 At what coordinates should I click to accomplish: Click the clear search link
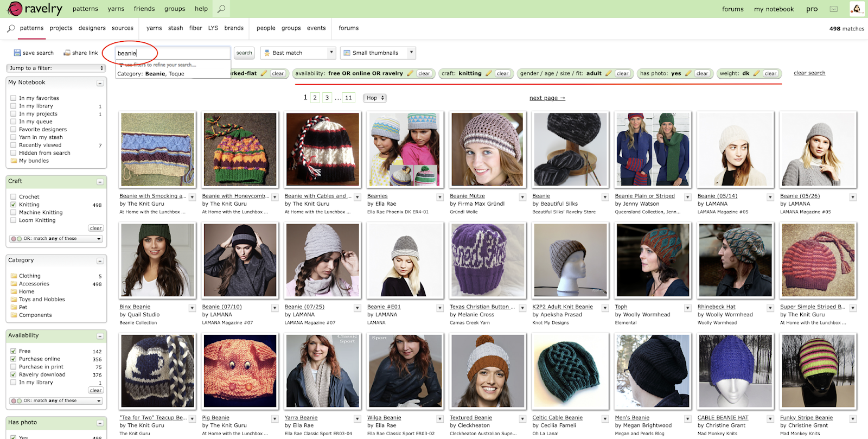(809, 73)
